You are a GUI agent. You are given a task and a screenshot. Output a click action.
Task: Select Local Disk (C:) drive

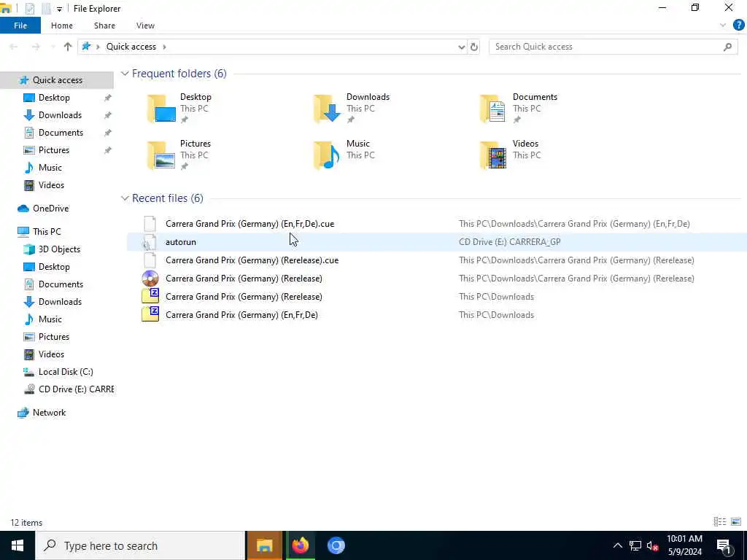(66, 372)
